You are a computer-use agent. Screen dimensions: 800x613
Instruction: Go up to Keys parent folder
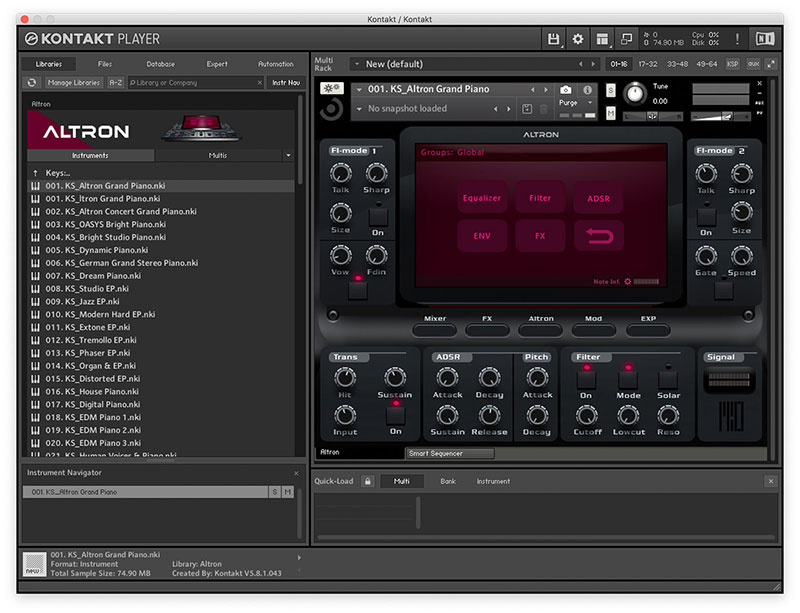(x=35, y=173)
